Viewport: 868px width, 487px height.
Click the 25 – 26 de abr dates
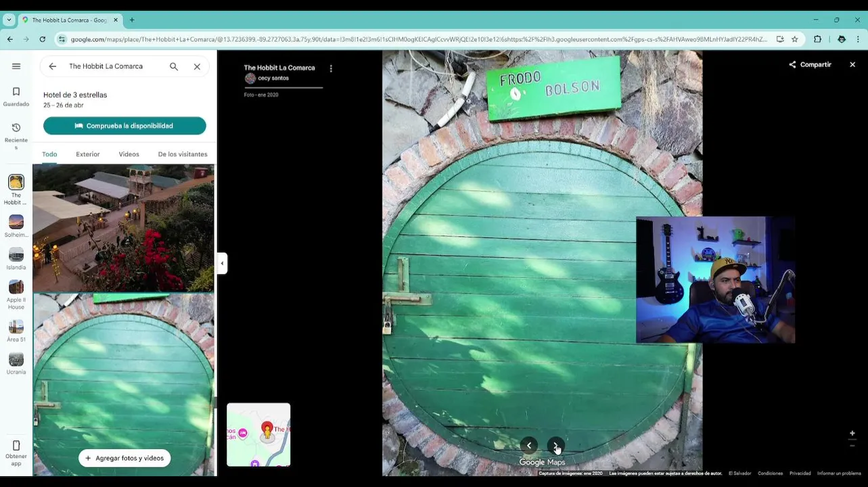pyautogui.click(x=64, y=106)
